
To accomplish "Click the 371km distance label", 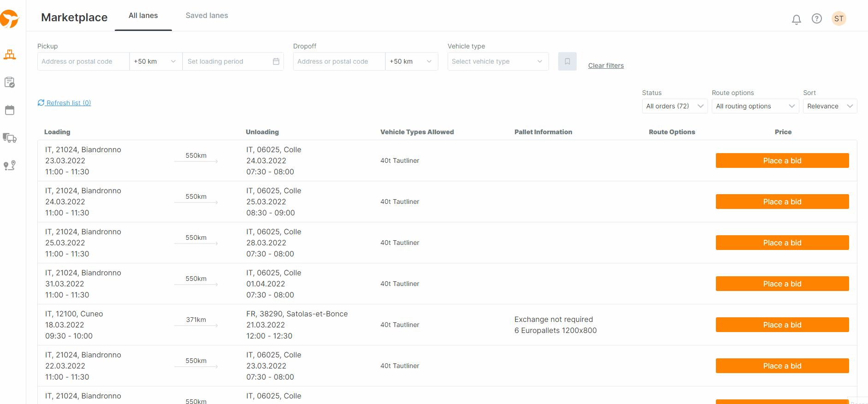I will point(196,320).
